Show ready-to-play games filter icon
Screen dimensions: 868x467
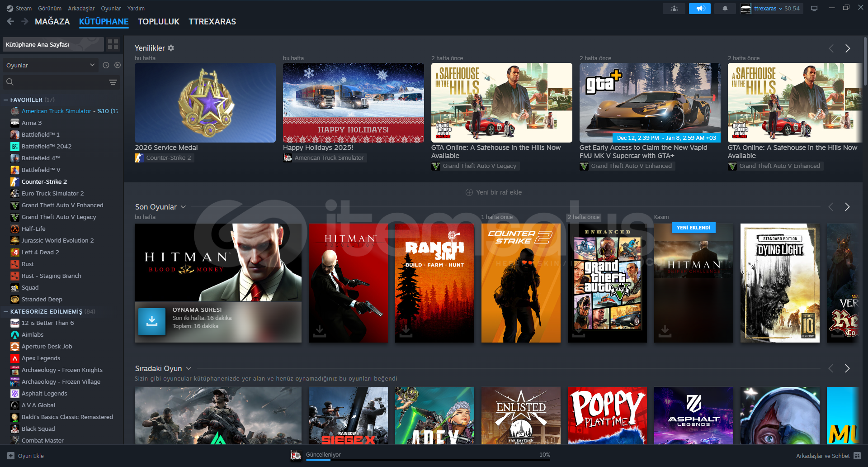[118, 65]
